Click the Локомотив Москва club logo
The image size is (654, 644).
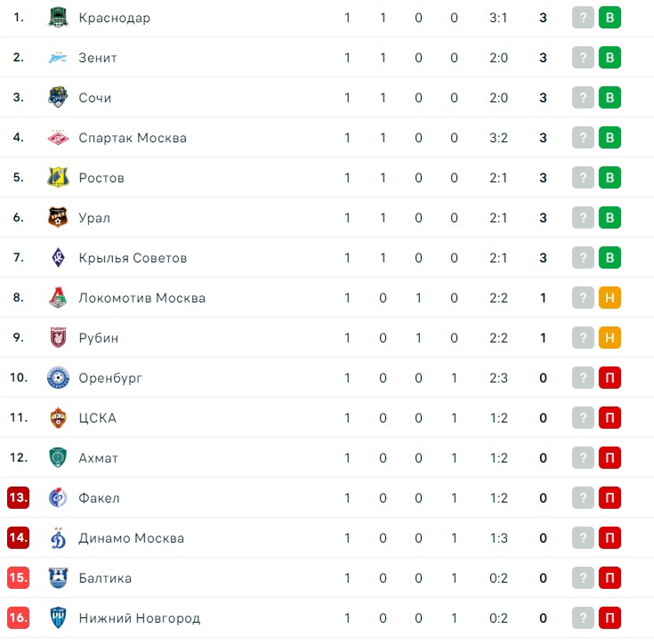58,298
